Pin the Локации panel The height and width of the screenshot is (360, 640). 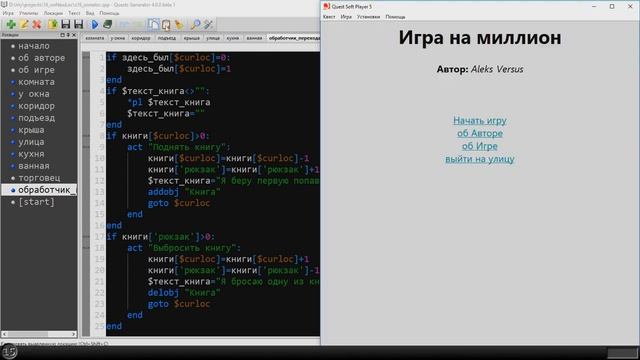point(68,35)
